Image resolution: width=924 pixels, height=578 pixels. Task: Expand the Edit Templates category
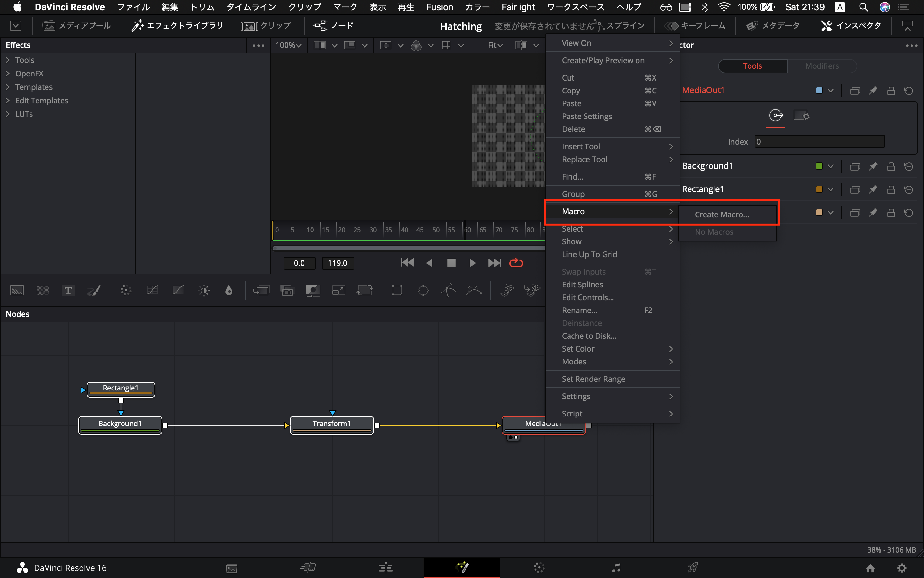[8, 101]
